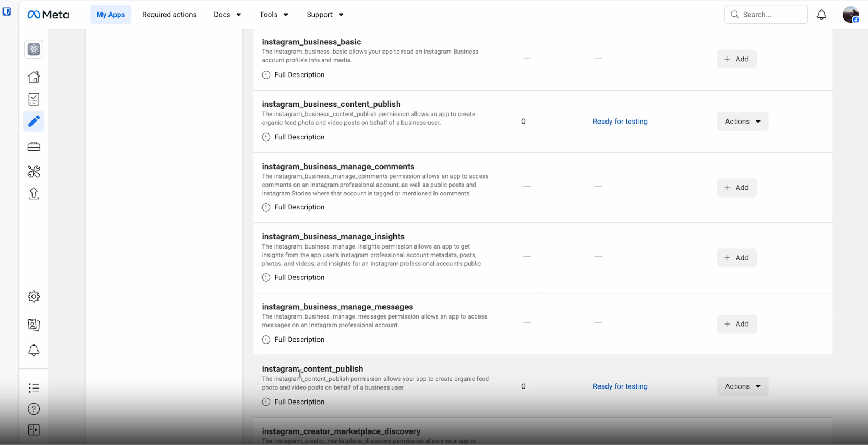
Task: Click instagram_business_manage_insights permission title
Action: (x=333, y=237)
